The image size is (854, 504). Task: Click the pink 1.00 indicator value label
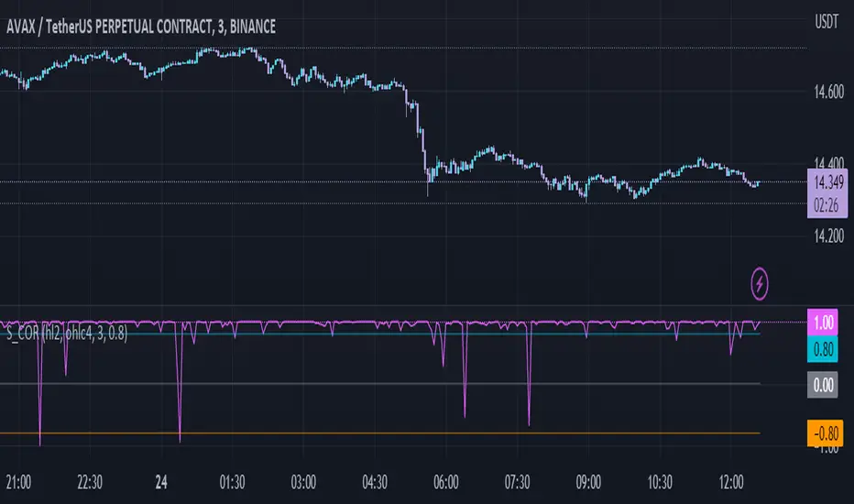[821, 322]
